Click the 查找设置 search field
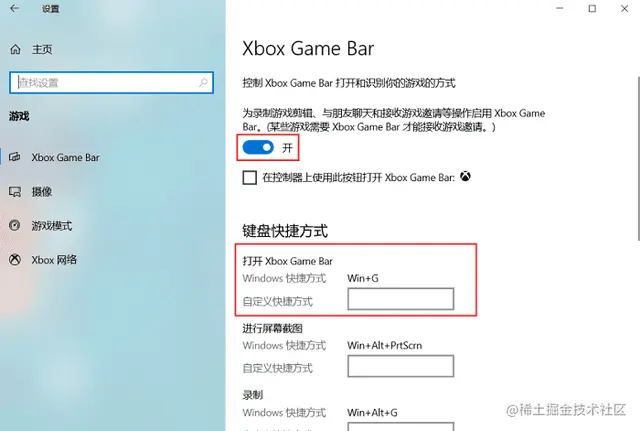The image size is (640, 431). (x=111, y=83)
